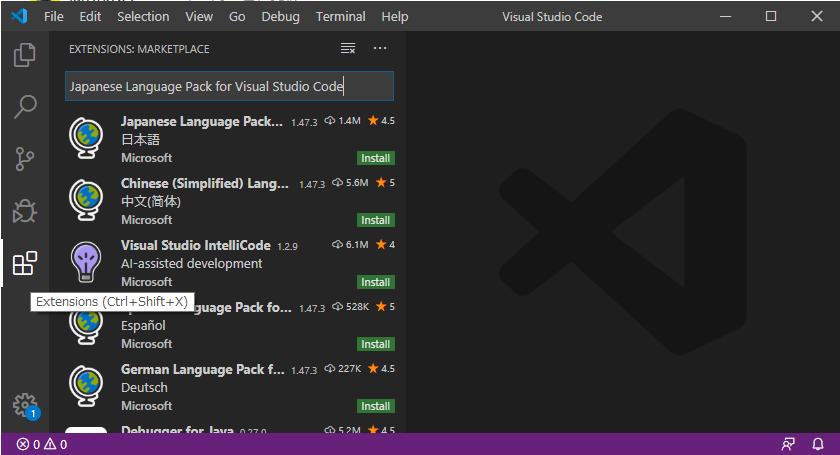The image size is (840, 455).
Task: Click the warnings count in status bar
Action: click(56, 444)
